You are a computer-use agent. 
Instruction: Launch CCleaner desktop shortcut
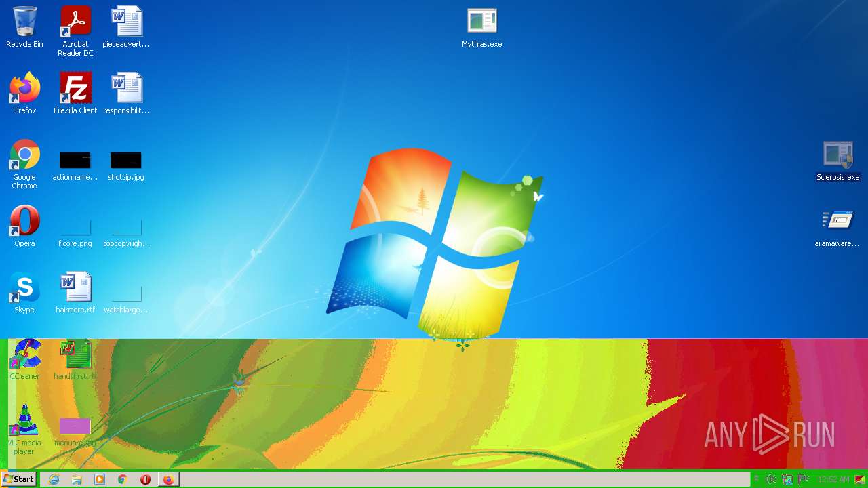tap(24, 359)
